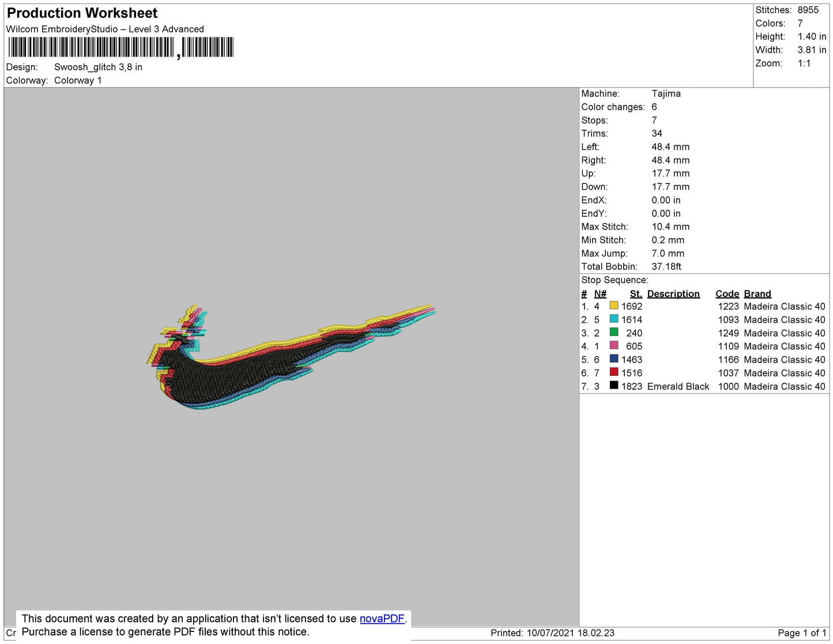
Task: Click the Trims value 34
Action: [x=657, y=133]
